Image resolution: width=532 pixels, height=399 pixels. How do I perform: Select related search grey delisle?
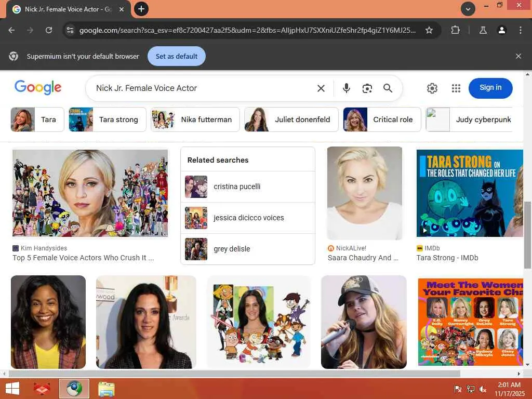pos(248,249)
